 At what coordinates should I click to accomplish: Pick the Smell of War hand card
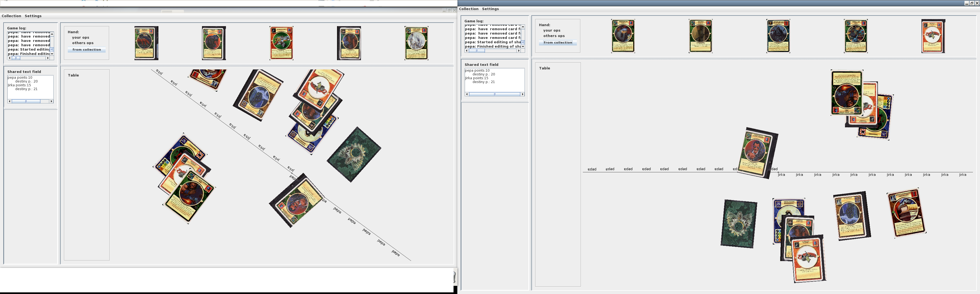pos(856,36)
